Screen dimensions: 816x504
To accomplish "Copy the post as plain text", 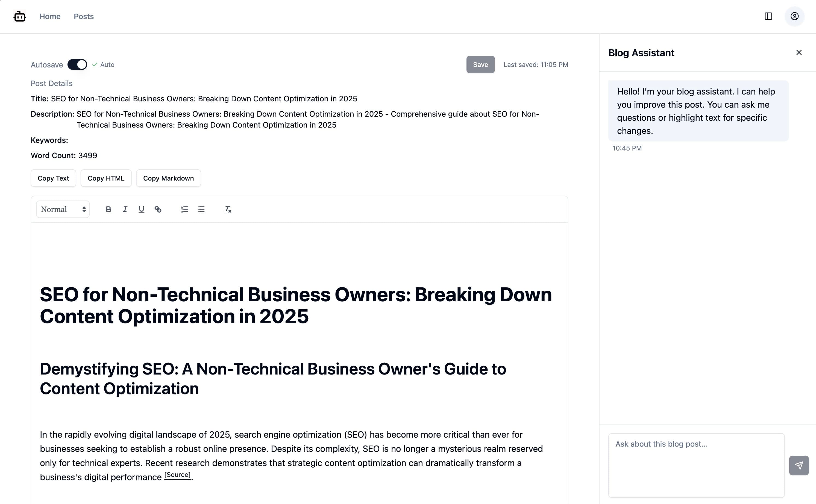I will click(53, 178).
